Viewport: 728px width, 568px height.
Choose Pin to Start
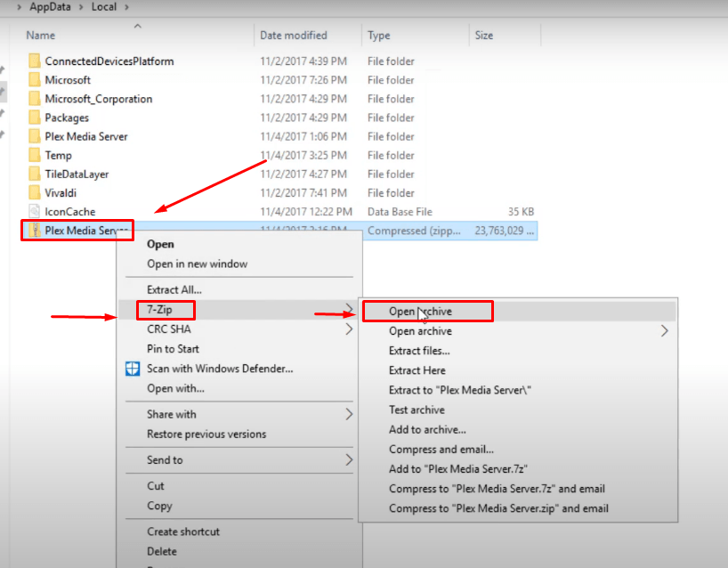pyautogui.click(x=174, y=349)
